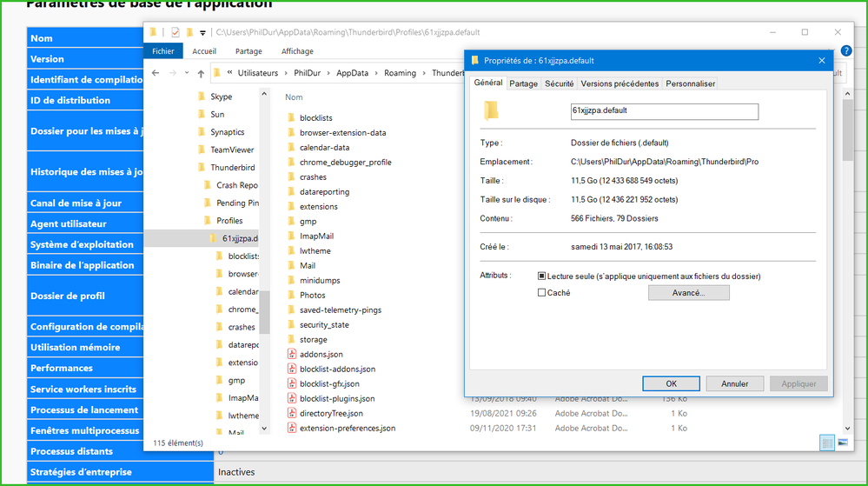Image resolution: width=868 pixels, height=486 pixels.
Task: Click the Explorer back arrow
Action: (x=156, y=73)
